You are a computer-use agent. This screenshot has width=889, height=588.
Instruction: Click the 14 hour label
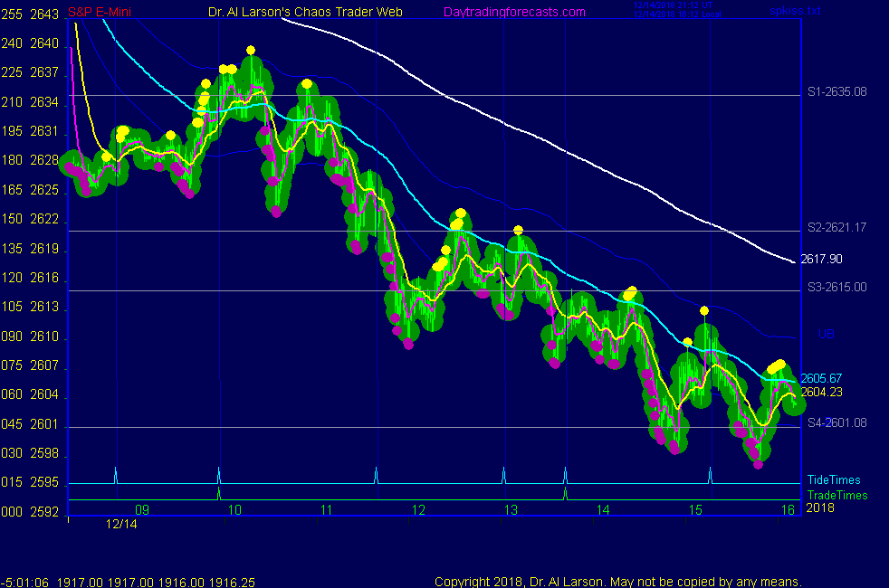[603, 510]
